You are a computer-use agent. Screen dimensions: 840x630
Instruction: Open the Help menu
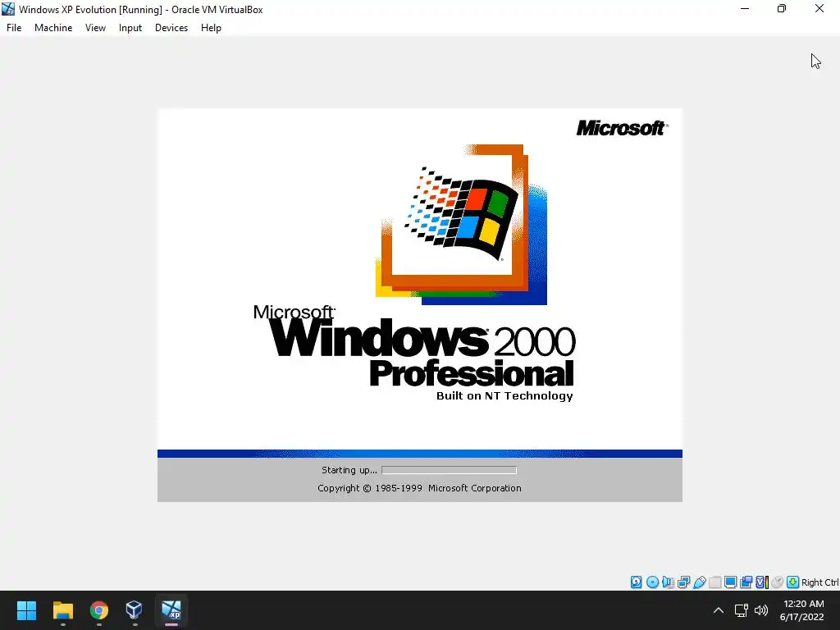[x=211, y=28]
